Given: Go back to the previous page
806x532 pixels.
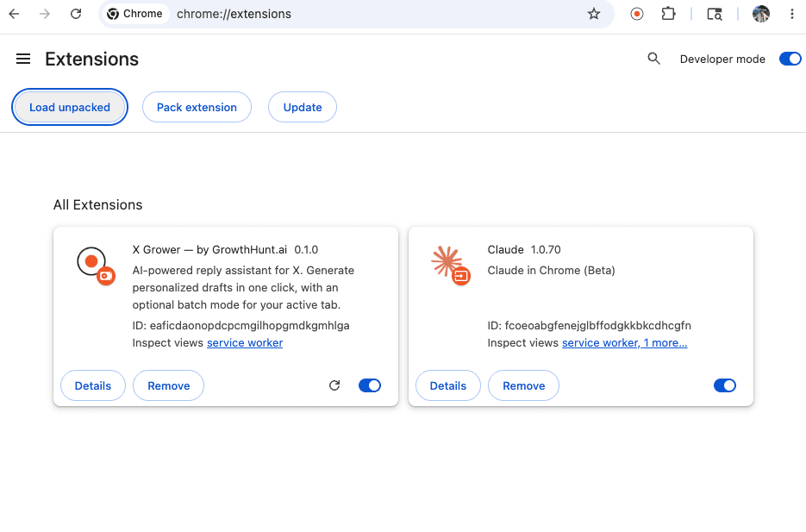Looking at the screenshot, I should 15,14.
